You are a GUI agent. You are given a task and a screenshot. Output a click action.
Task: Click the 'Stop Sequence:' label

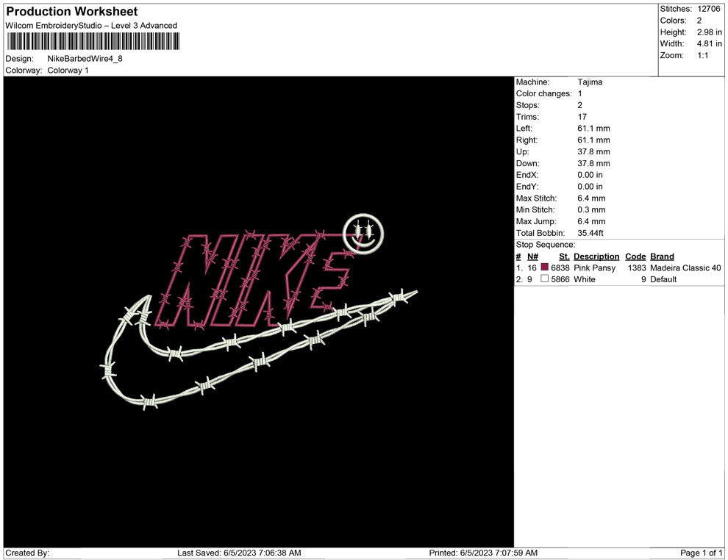point(546,245)
